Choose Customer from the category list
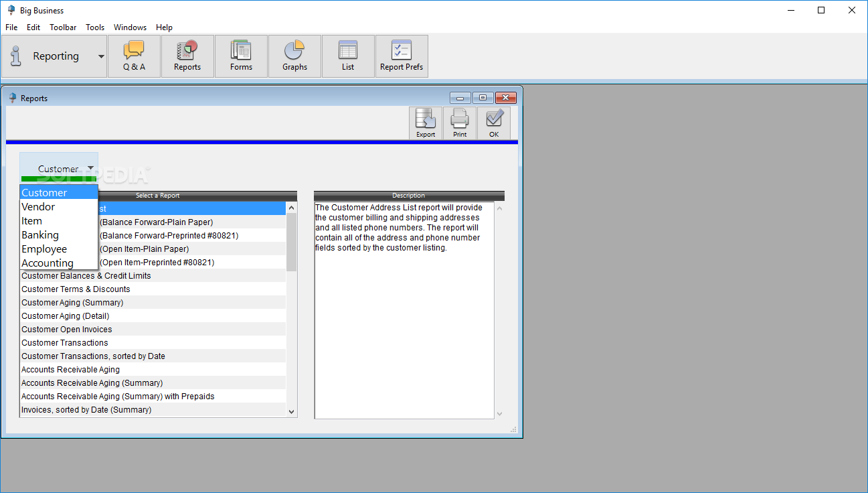The height and width of the screenshot is (493, 868). pos(59,193)
